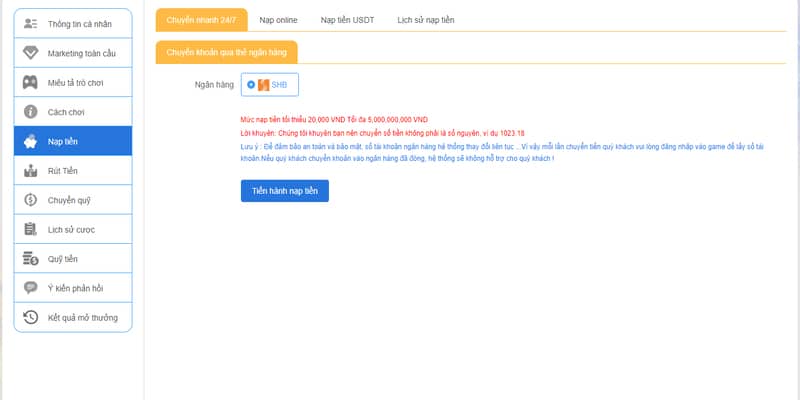Screen dimensions: 800x400
Task: Click the gamepad icon for Miêu tả trò chơi
Action: click(31, 81)
